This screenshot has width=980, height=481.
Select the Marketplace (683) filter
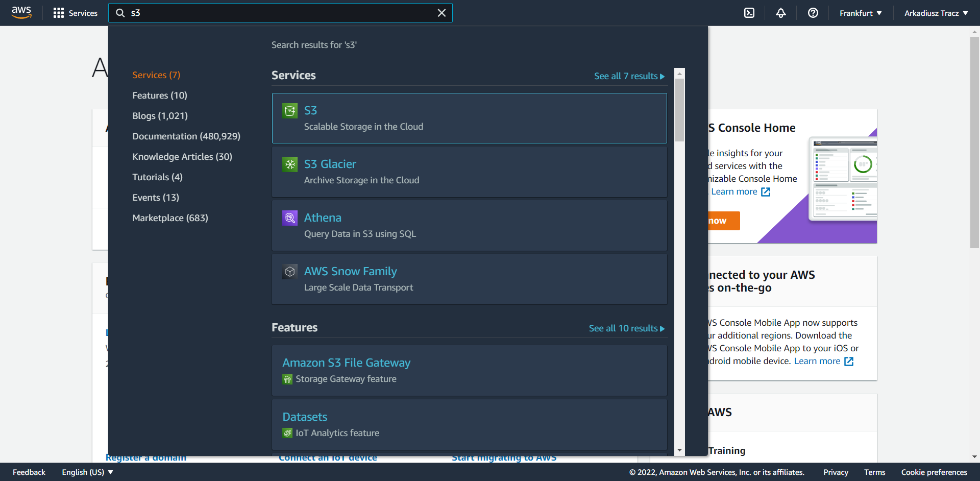tap(170, 218)
